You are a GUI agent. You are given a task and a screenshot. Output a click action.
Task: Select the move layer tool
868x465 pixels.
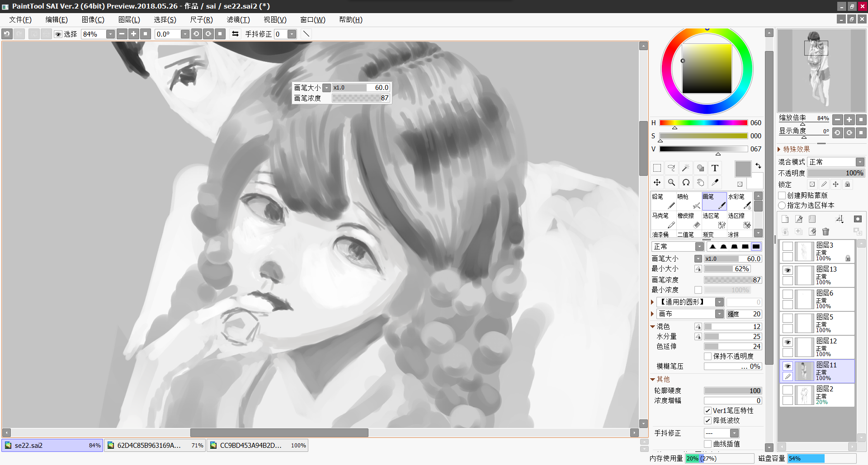coord(657,183)
